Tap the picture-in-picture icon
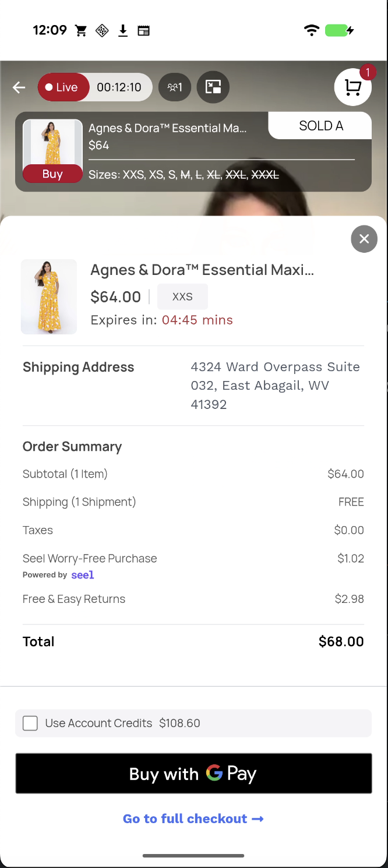This screenshot has width=388, height=868. tap(213, 87)
